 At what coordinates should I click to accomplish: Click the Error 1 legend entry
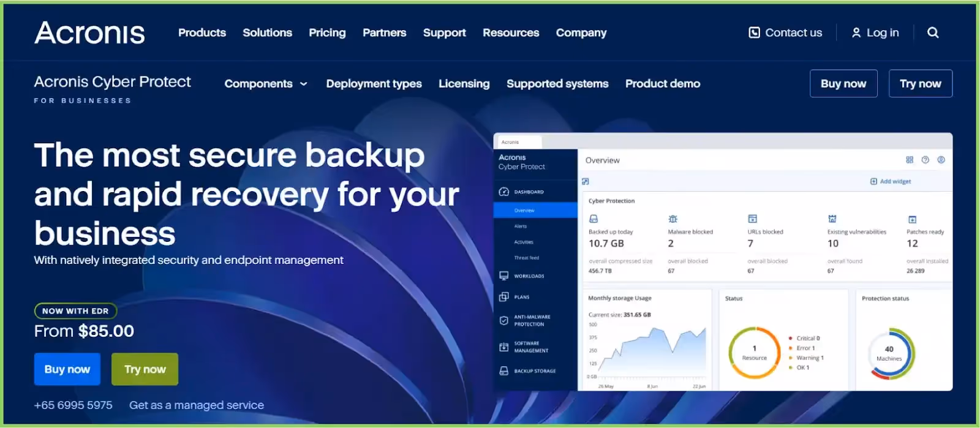[x=802, y=348]
